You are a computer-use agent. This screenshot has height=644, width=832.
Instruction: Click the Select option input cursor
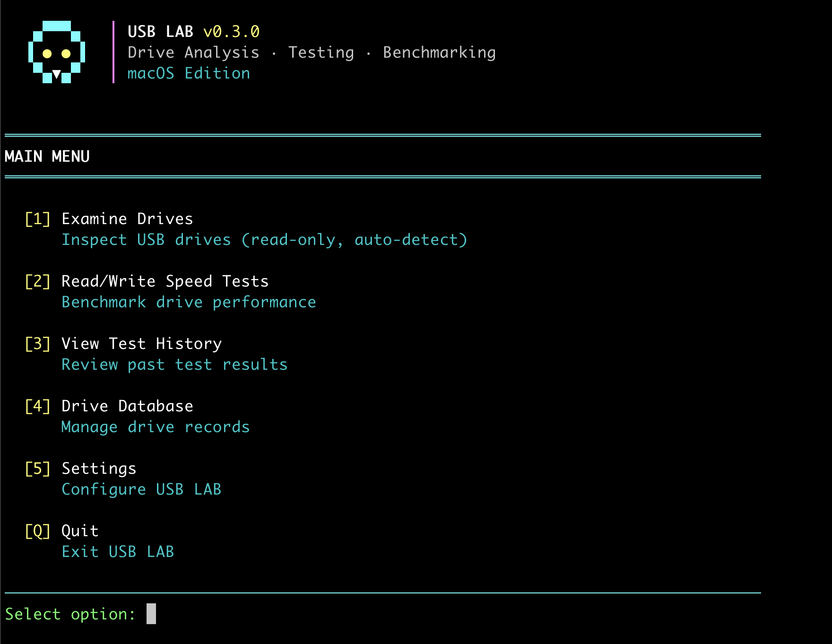[x=152, y=615]
